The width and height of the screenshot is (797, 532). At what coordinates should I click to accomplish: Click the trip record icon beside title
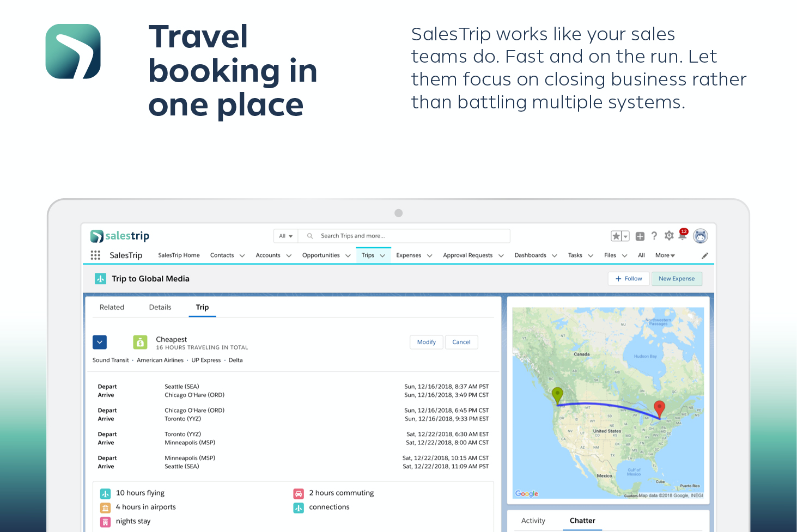tap(101, 279)
